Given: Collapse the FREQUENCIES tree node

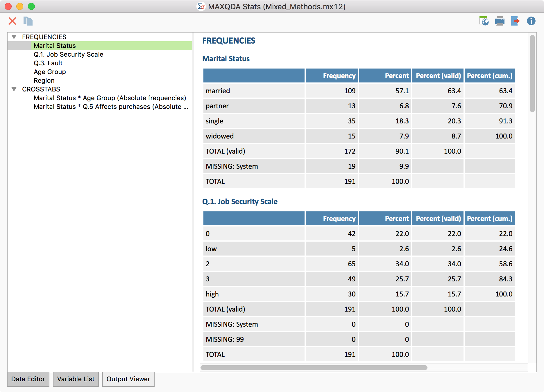Looking at the screenshot, I should (x=14, y=37).
